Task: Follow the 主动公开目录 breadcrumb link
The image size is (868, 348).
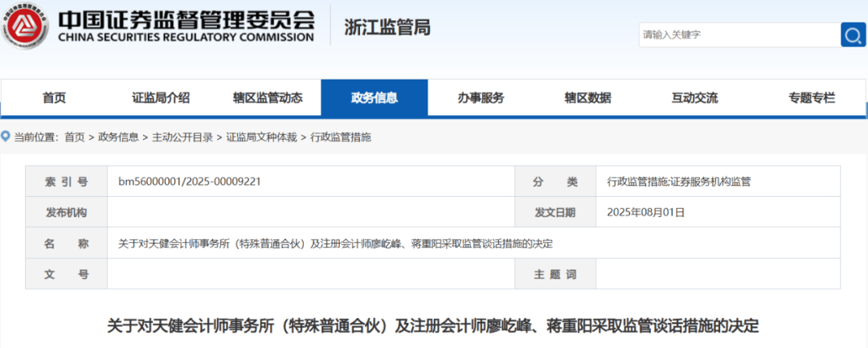Action: point(182,137)
